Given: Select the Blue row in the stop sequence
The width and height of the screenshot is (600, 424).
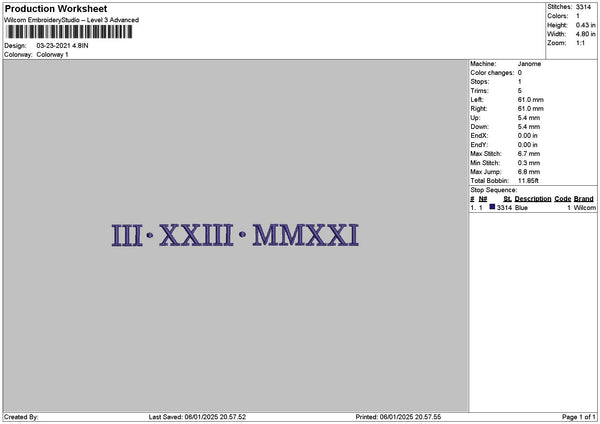Looking at the screenshot, I should [x=533, y=207].
